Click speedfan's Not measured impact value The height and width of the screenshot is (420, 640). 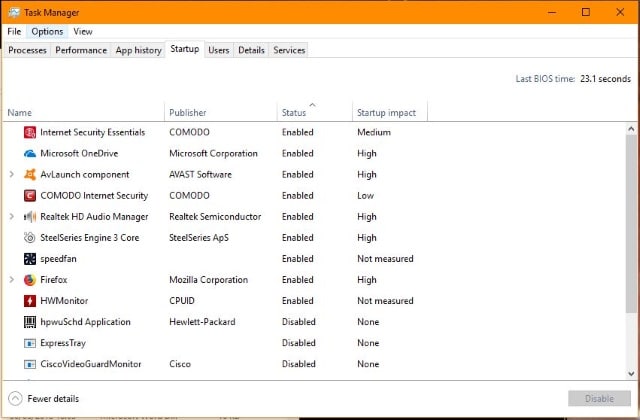pyautogui.click(x=385, y=259)
